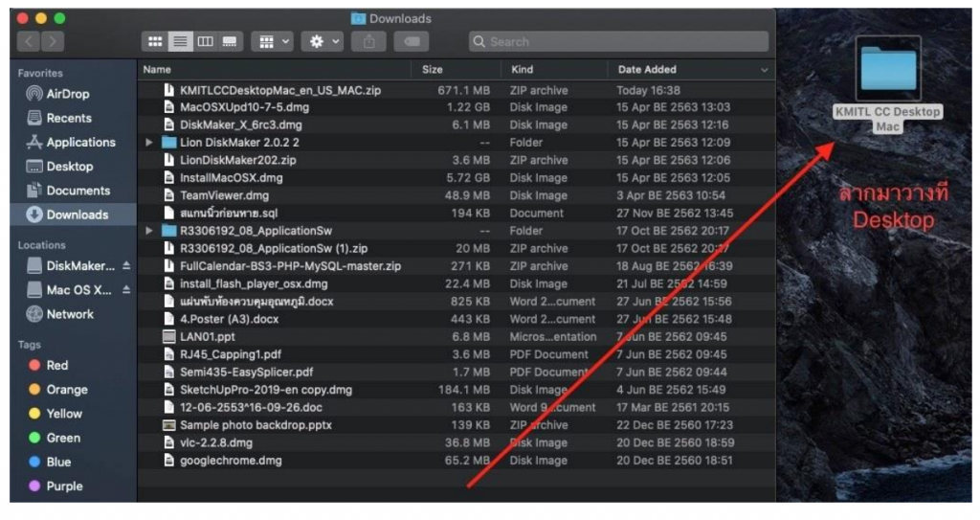Click into the Search field
The image size is (980, 520).
(622, 41)
